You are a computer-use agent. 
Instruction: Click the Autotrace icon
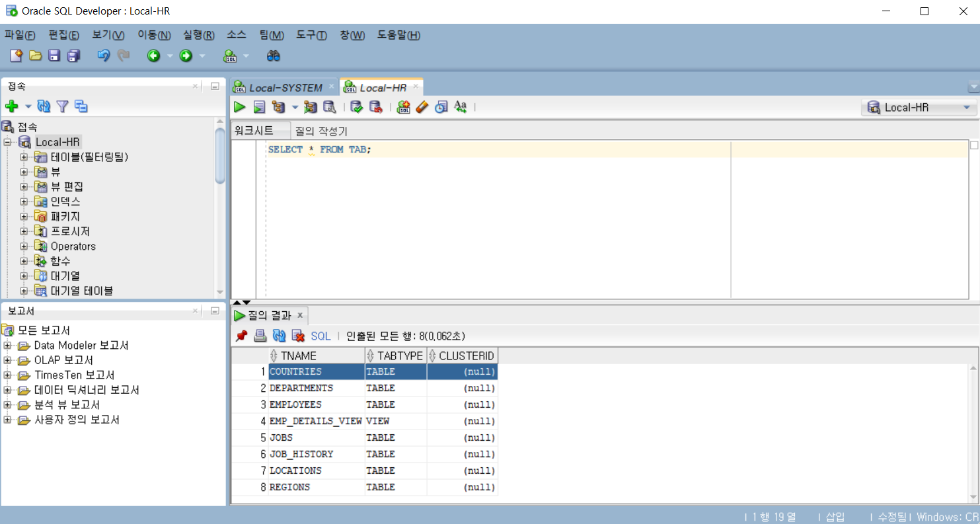click(310, 107)
